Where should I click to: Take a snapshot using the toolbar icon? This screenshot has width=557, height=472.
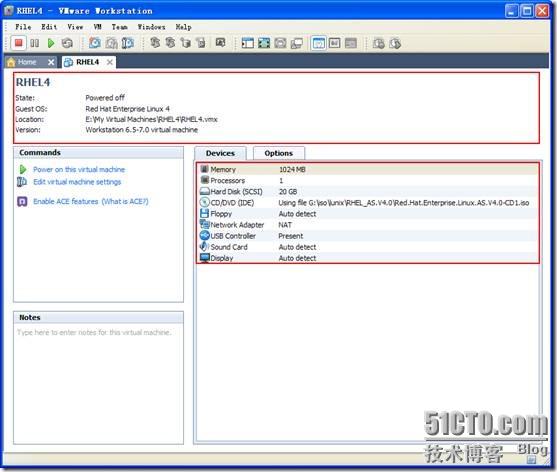pos(94,43)
